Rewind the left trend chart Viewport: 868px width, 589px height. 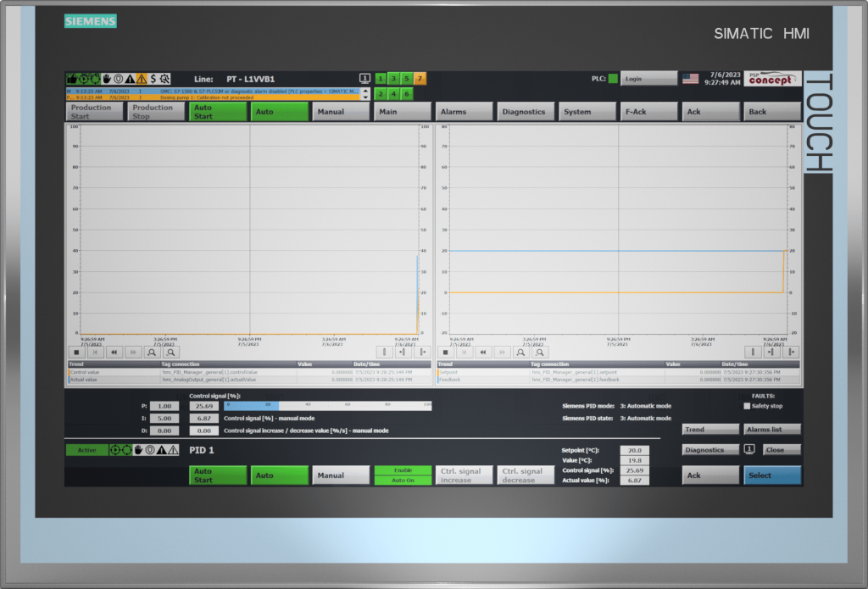point(114,352)
